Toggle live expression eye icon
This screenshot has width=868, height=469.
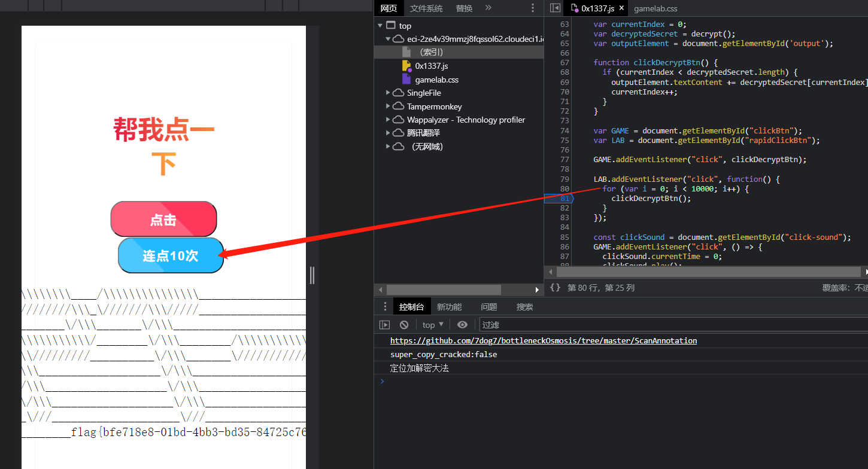coord(462,325)
